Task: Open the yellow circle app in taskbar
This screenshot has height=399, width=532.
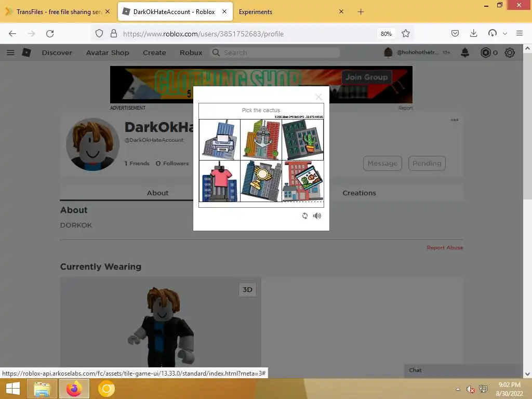Action: pyautogui.click(x=106, y=389)
